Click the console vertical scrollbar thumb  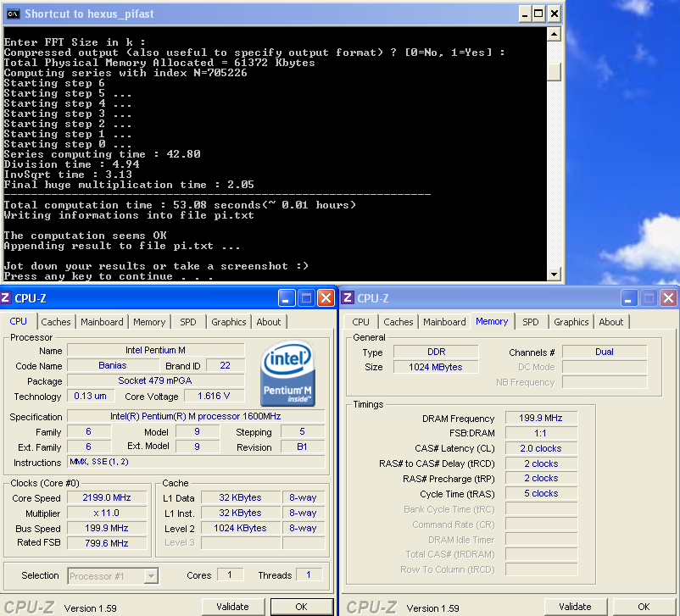[x=554, y=72]
